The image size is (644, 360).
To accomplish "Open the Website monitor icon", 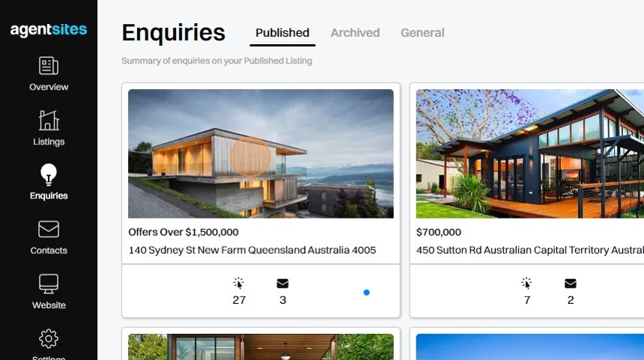I will click(49, 284).
